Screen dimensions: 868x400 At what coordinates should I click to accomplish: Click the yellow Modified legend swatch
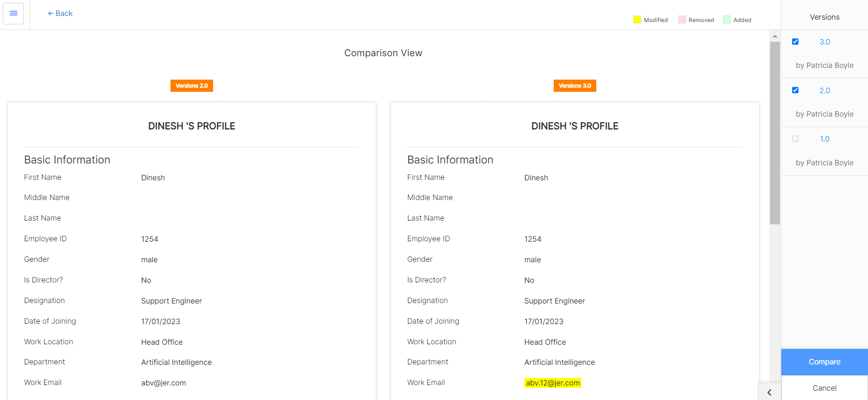pos(637,20)
